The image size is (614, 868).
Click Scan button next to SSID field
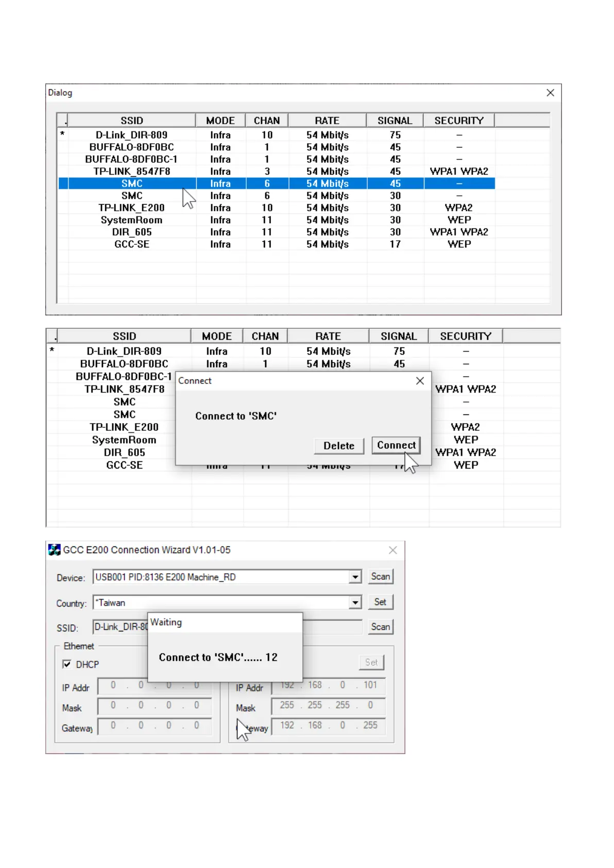click(380, 627)
